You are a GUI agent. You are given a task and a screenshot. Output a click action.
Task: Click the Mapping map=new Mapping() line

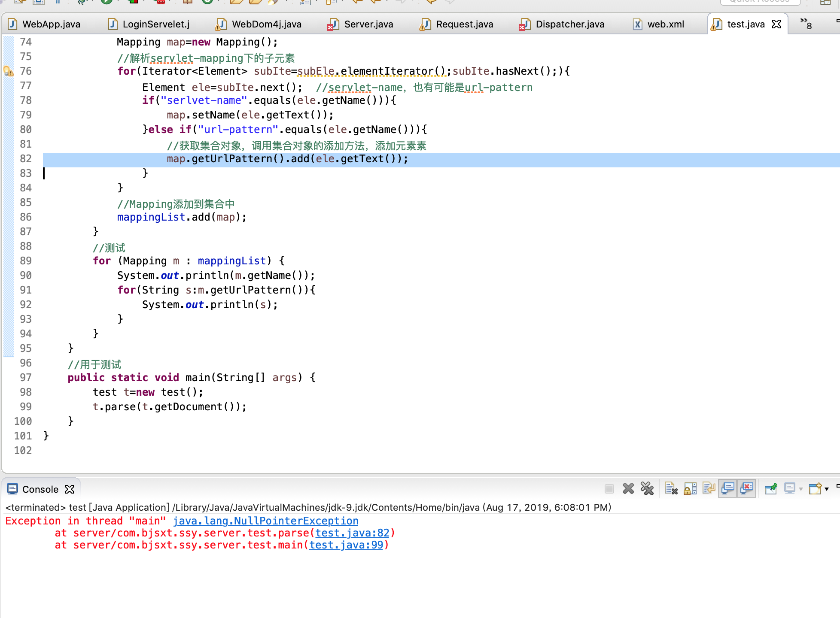pyautogui.click(x=197, y=42)
